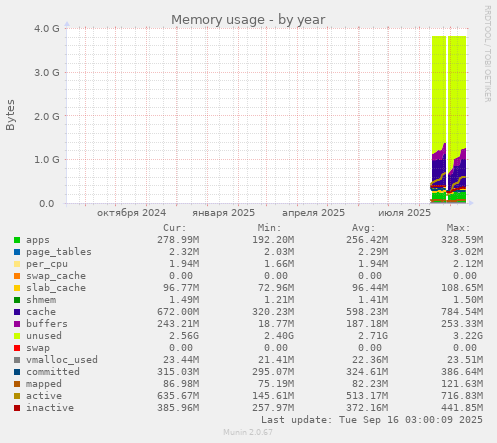Click the committed max value 386.64M

[462, 372]
